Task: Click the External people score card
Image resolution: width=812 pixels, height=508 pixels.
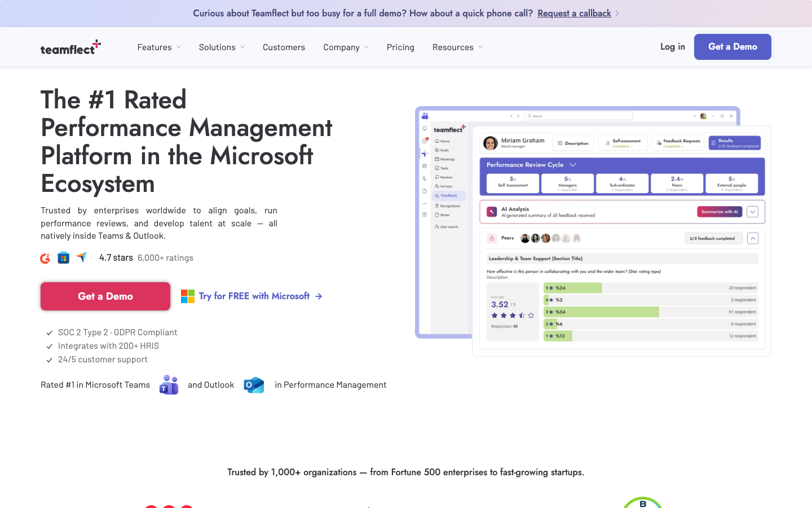Action: [x=732, y=183]
